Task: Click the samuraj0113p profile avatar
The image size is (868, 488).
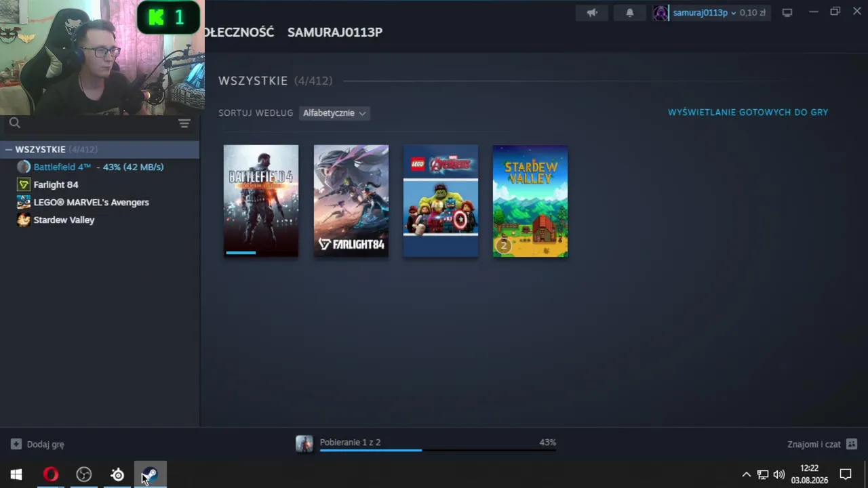Action: 660,13
